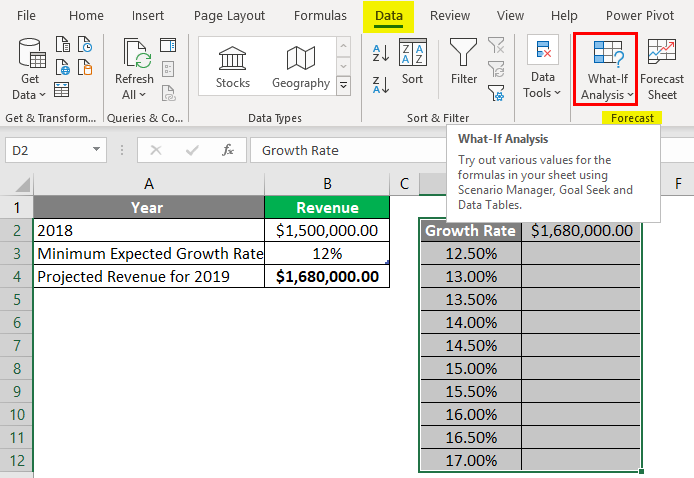694x478 pixels.
Task: Switch to the Formulas tab
Action: [321, 16]
